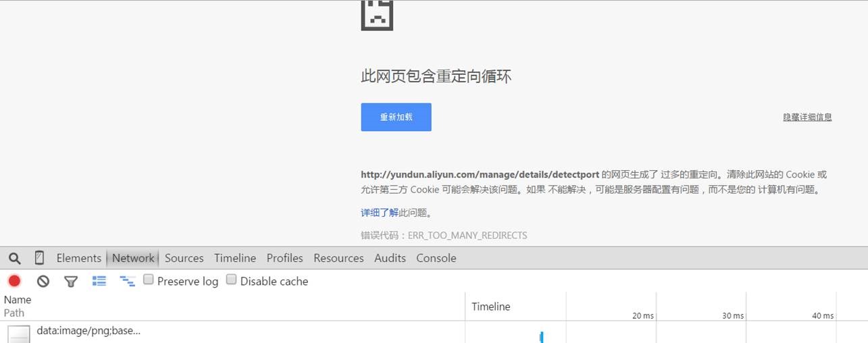868x343 pixels.
Task: Select the Audits tab
Action: 390,258
